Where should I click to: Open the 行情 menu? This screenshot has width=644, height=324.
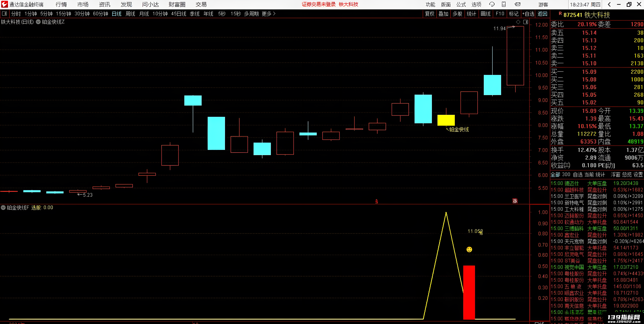coord(61,4)
